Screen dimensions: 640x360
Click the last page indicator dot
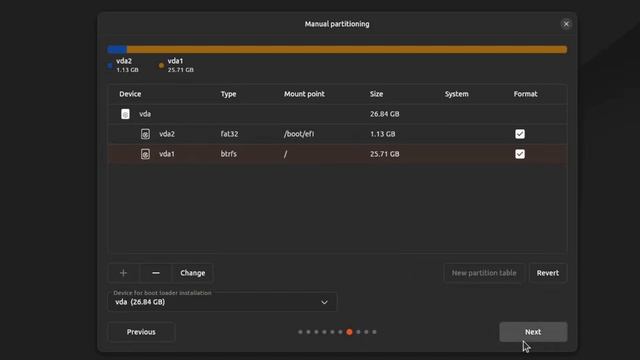pyautogui.click(x=374, y=332)
